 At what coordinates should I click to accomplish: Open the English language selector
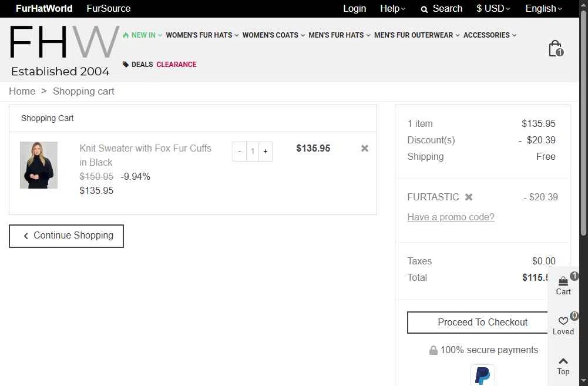tap(543, 9)
